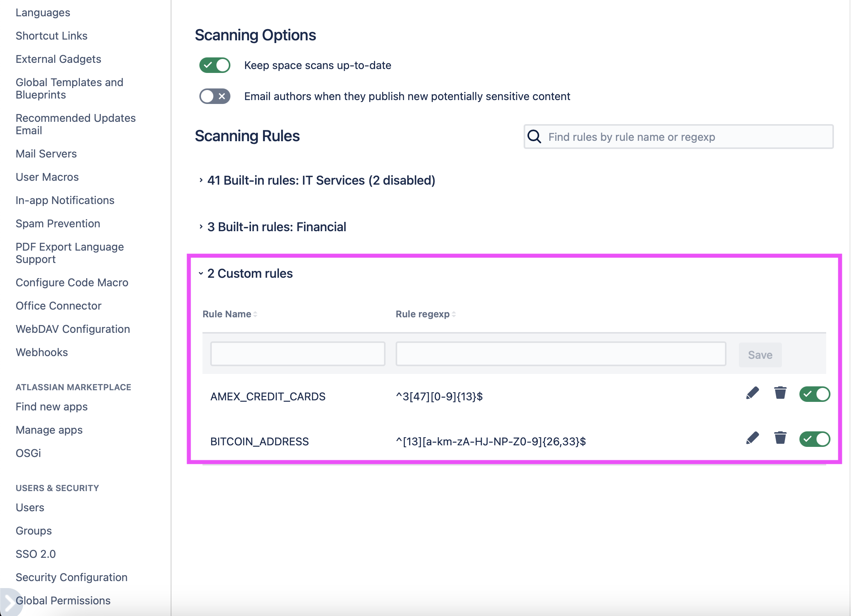Turn off the BITCOIN_ADDRESS rule toggle
This screenshot has height=616, width=851.
[815, 439]
